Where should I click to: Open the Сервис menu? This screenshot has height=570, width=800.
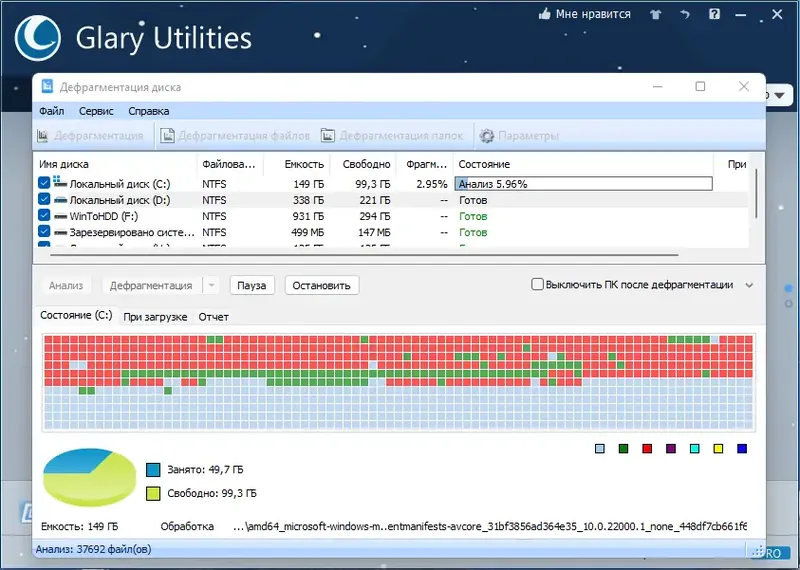[x=96, y=111]
